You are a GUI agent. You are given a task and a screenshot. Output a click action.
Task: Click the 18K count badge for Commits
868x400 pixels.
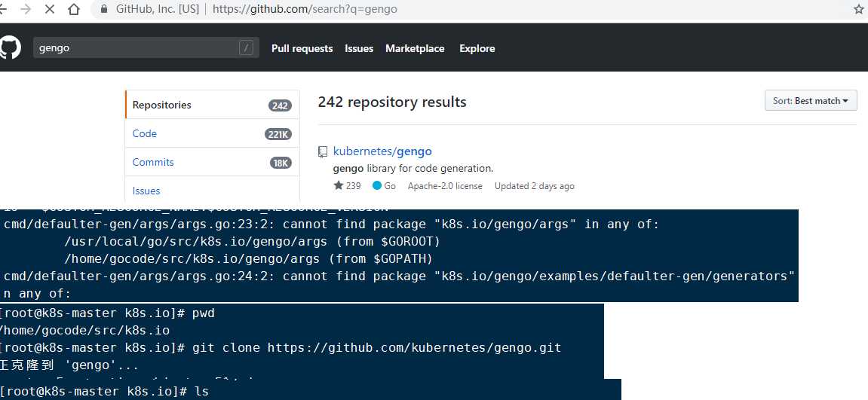coord(281,163)
